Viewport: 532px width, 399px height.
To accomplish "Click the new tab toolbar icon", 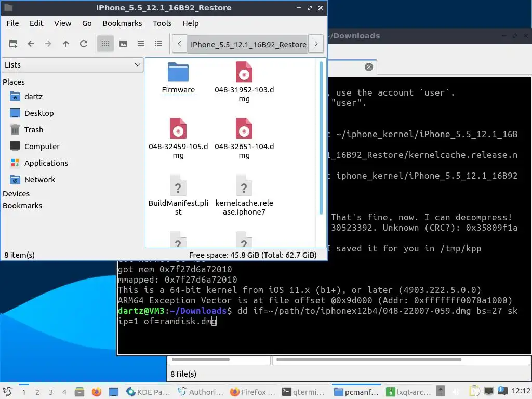I will point(13,44).
